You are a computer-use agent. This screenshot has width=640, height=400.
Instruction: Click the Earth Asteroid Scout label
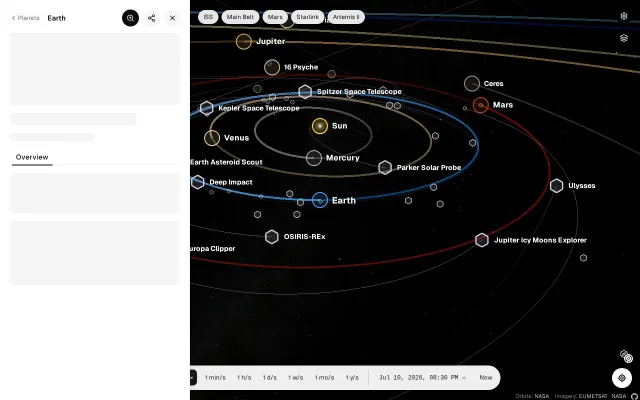(x=227, y=162)
